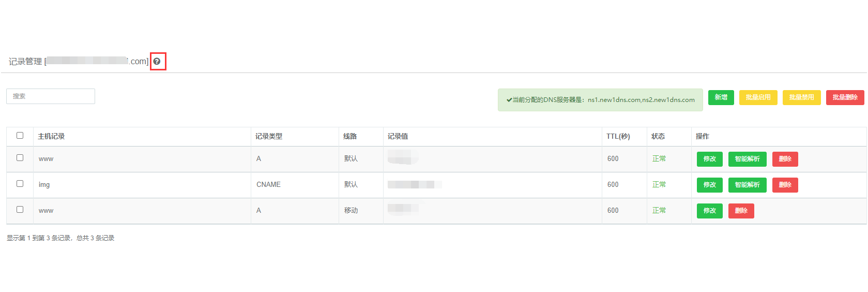This screenshot has height=292, width=868.
Task: Click the 搜索 search input field
Action: 51,96
